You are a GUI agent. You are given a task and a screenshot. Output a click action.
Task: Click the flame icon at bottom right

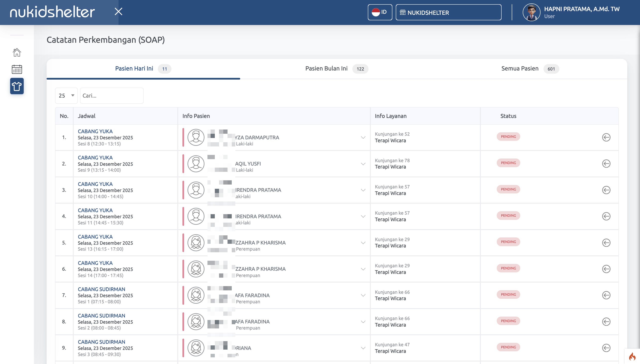632,357
